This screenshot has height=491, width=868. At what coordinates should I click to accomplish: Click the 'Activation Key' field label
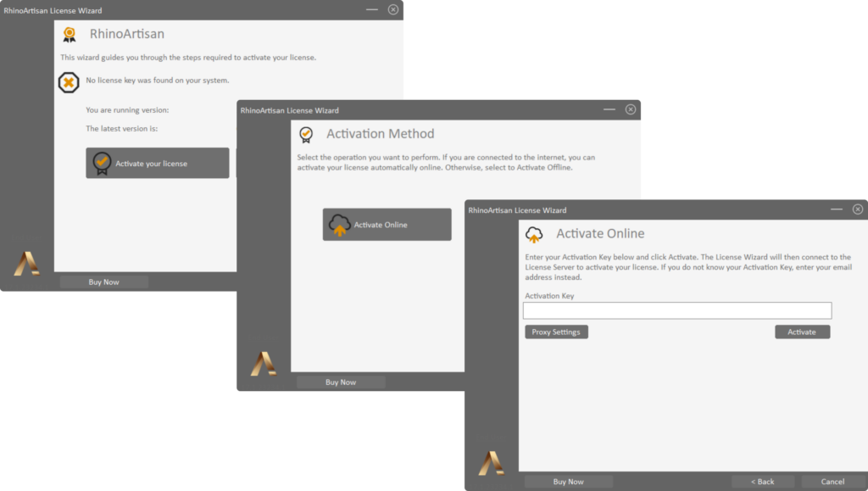[549, 296]
